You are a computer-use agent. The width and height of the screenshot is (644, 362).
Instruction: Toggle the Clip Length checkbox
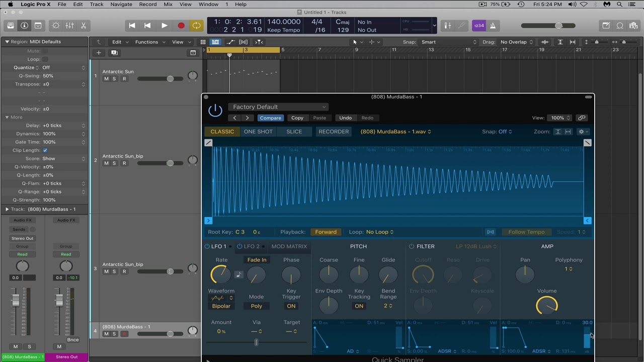tap(45, 150)
